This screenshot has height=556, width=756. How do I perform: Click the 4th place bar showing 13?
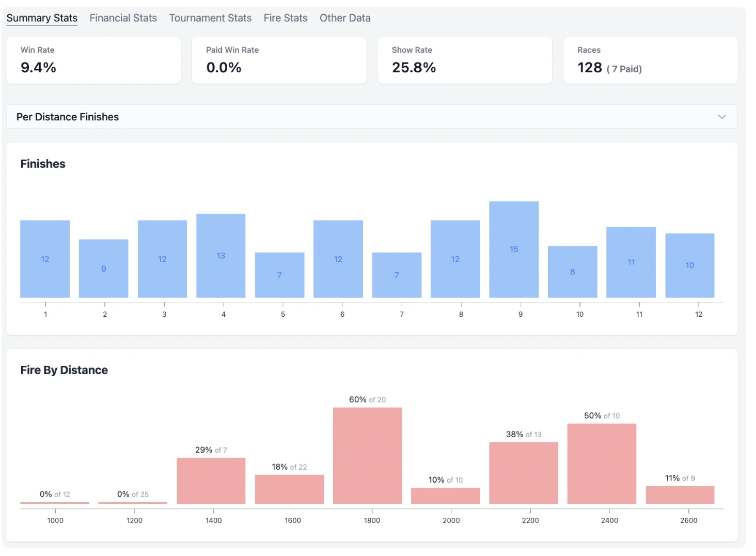coord(220,256)
